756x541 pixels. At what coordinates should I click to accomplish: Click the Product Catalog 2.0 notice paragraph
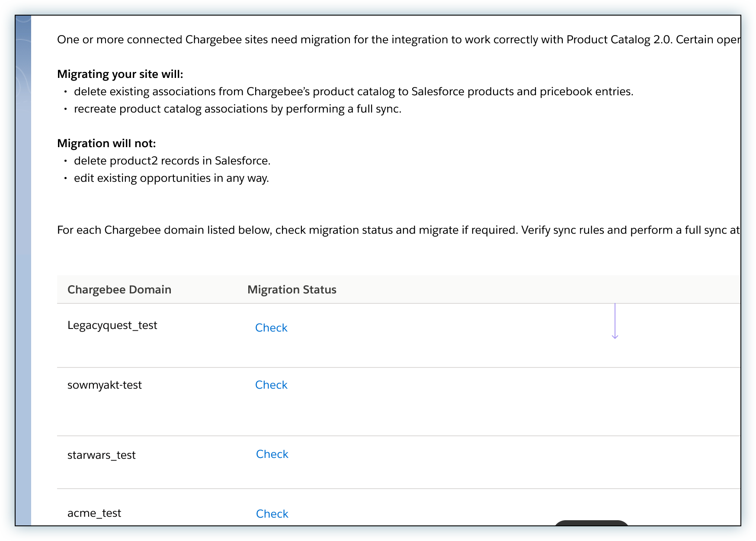tap(398, 40)
